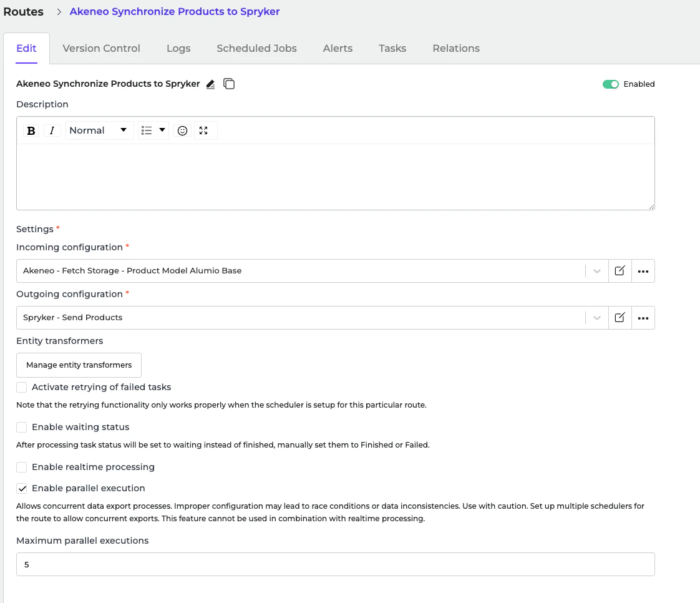This screenshot has width=700, height=603.
Task: Open the Normal text style dropdown
Action: click(x=99, y=130)
